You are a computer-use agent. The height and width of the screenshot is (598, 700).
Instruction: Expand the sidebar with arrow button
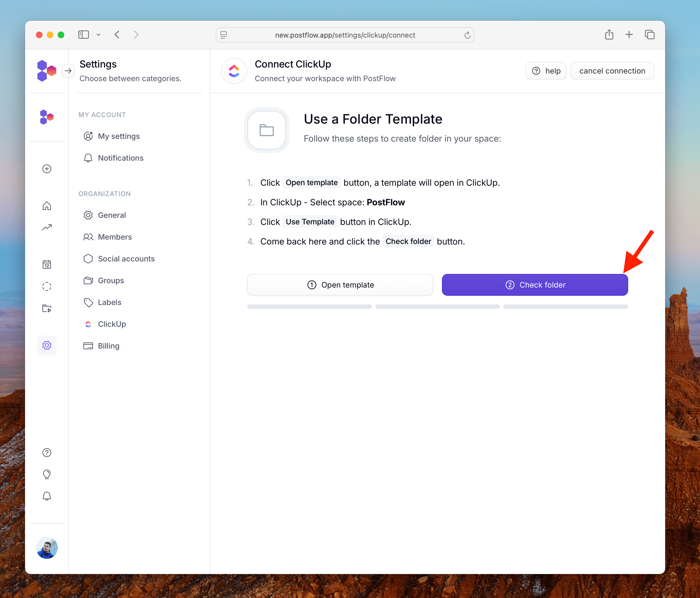[68, 71]
